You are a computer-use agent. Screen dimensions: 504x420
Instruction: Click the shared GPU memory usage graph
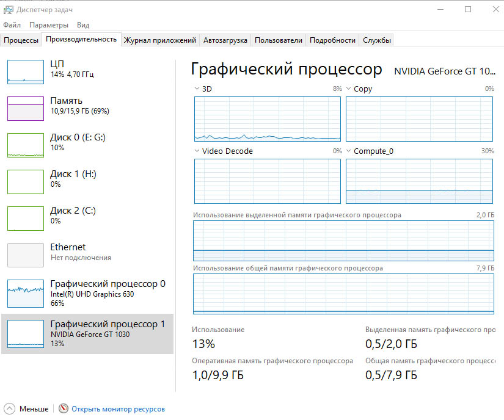343,294
